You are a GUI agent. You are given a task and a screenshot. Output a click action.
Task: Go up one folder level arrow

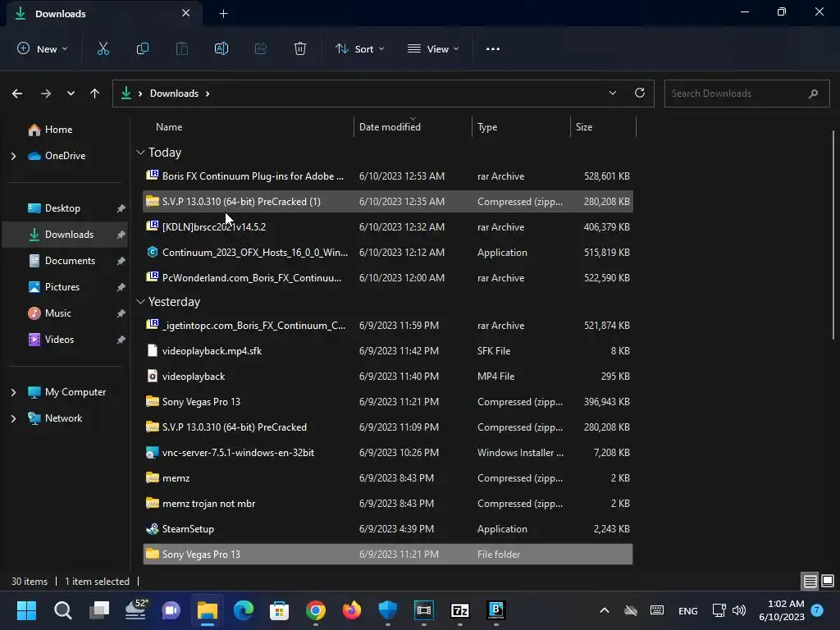(95, 94)
